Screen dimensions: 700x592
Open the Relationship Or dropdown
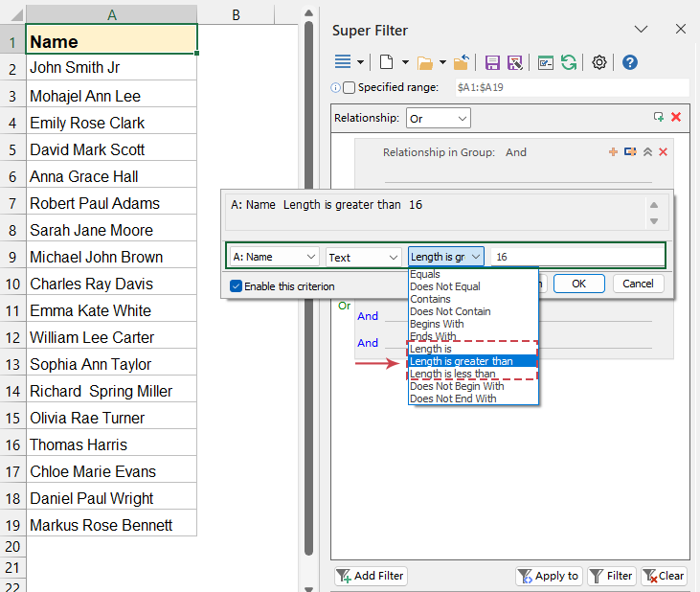[x=438, y=118]
